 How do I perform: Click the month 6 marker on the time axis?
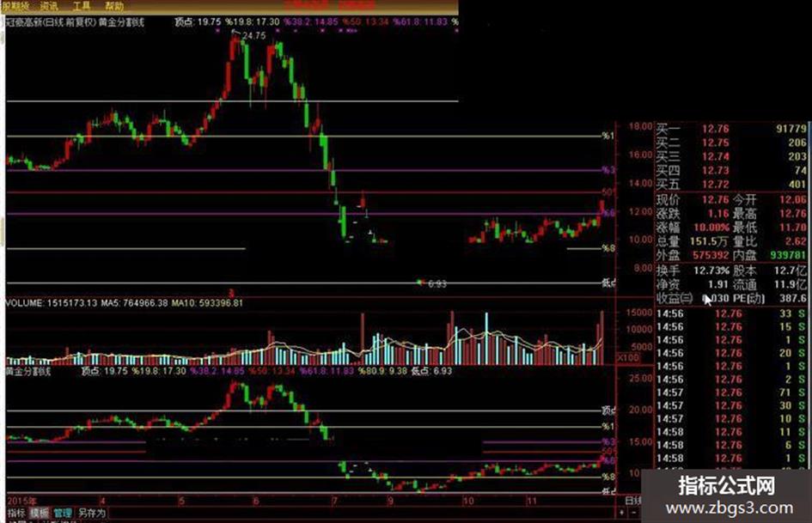click(256, 501)
